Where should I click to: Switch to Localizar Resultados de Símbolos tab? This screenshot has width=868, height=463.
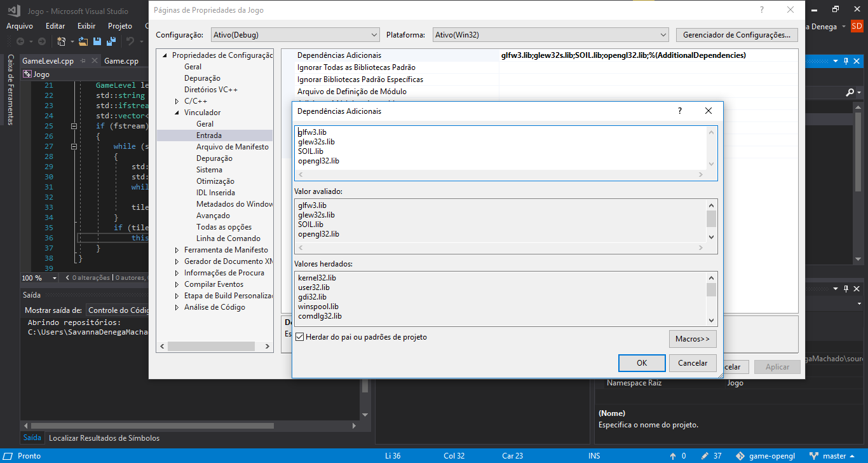click(104, 438)
